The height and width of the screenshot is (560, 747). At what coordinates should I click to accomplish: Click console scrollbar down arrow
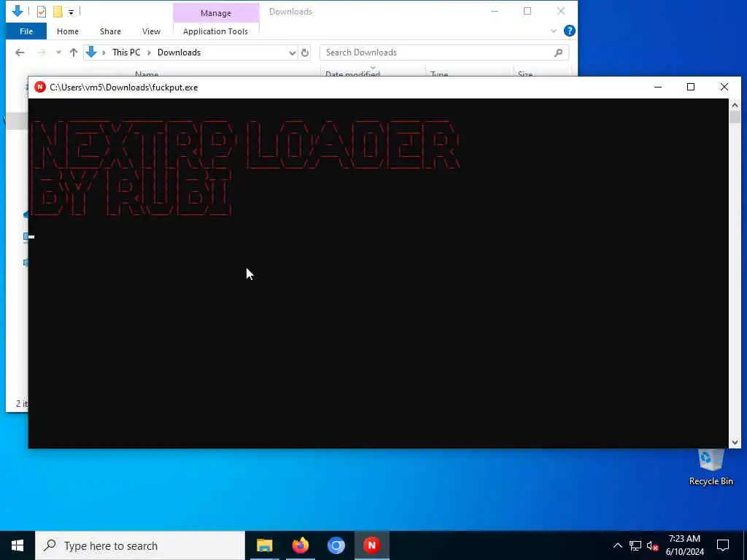coord(735,443)
